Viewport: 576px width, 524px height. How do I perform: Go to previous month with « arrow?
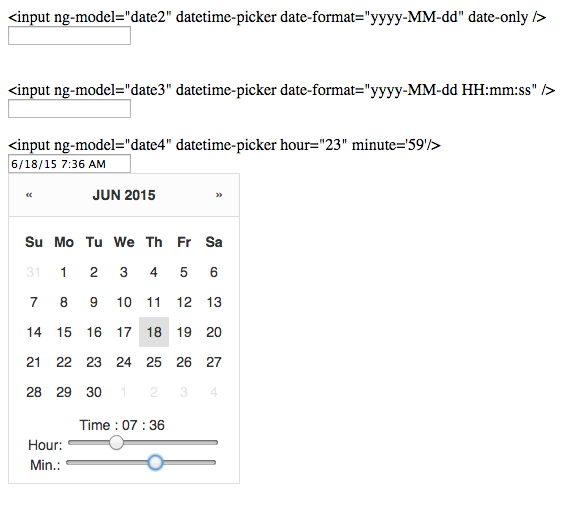(29, 195)
